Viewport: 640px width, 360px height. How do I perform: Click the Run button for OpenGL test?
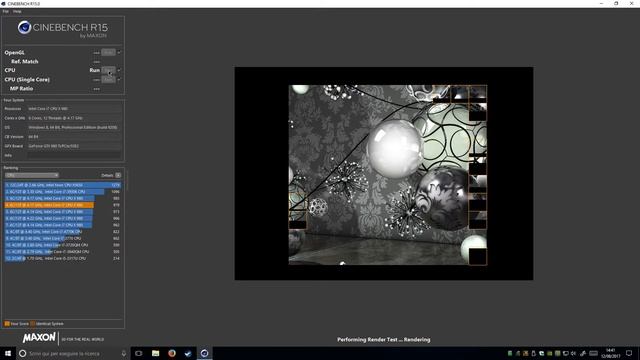pos(108,52)
